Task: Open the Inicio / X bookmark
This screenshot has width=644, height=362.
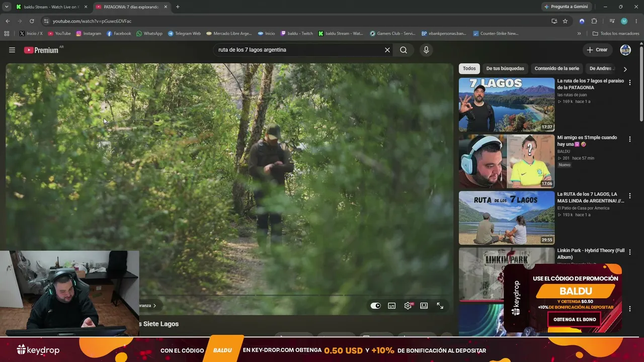Action: (31, 34)
